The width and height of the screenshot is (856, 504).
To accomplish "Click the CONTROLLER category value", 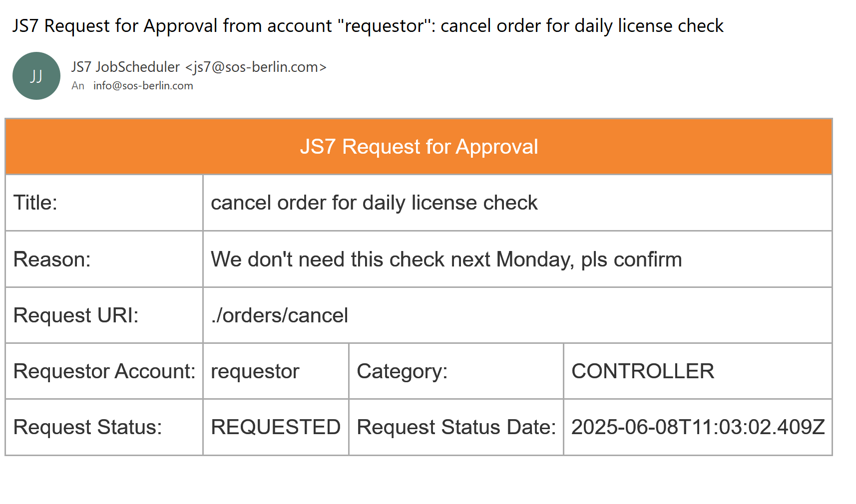I will [x=643, y=371].
